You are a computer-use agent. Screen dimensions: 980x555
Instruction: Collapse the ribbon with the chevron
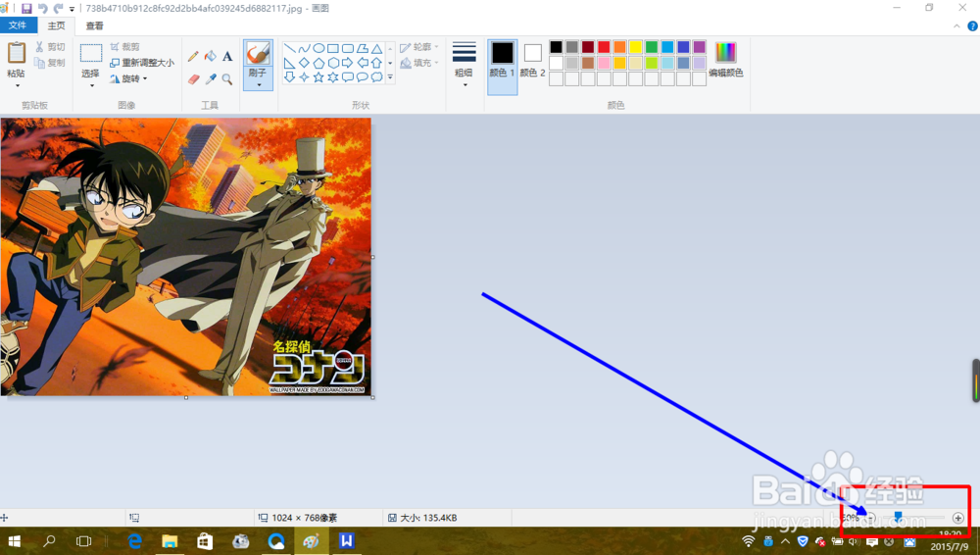pyautogui.click(x=956, y=26)
